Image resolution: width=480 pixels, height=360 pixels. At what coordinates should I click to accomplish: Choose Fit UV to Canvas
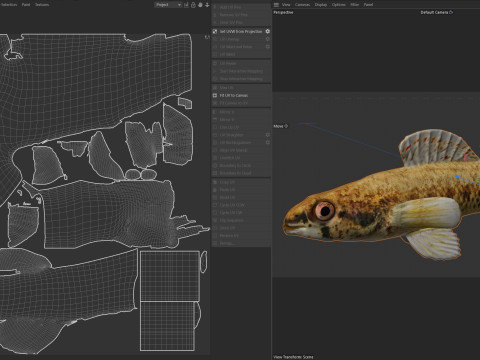(x=233, y=95)
